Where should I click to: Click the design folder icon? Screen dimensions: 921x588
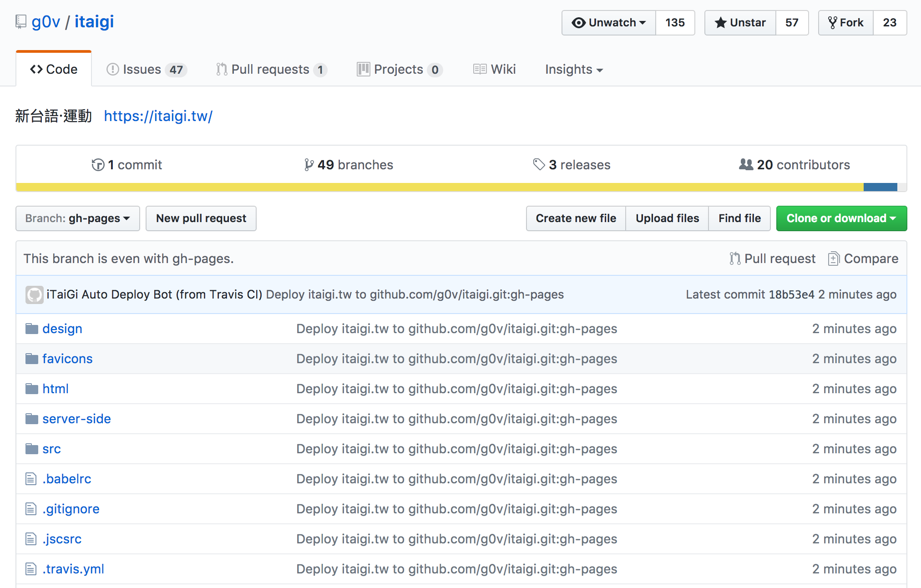pos(32,329)
